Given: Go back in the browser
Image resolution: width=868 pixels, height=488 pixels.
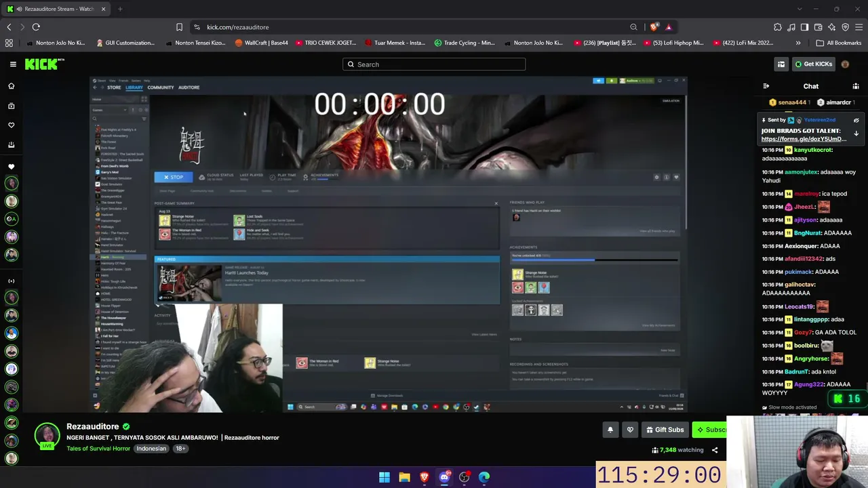Looking at the screenshot, I should [x=9, y=27].
